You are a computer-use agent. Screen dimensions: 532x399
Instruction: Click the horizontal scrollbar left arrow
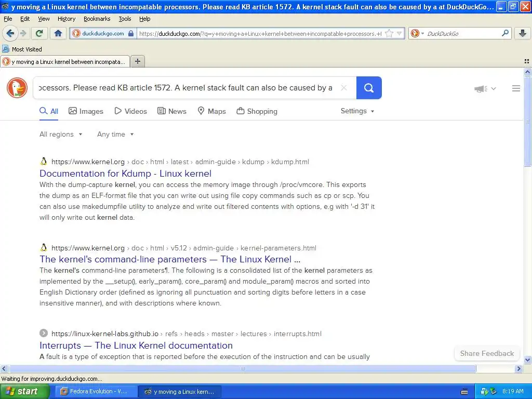[x=4, y=368]
